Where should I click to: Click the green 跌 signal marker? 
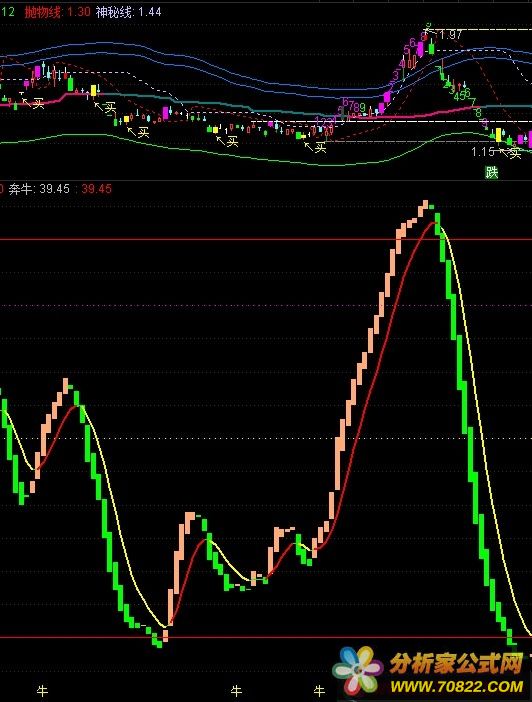(492, 172)
